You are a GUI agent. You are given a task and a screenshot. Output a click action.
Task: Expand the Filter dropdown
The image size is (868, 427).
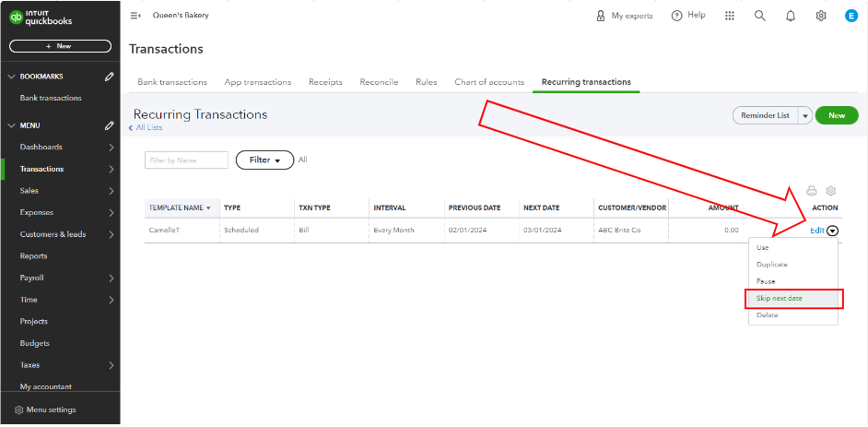264,160
